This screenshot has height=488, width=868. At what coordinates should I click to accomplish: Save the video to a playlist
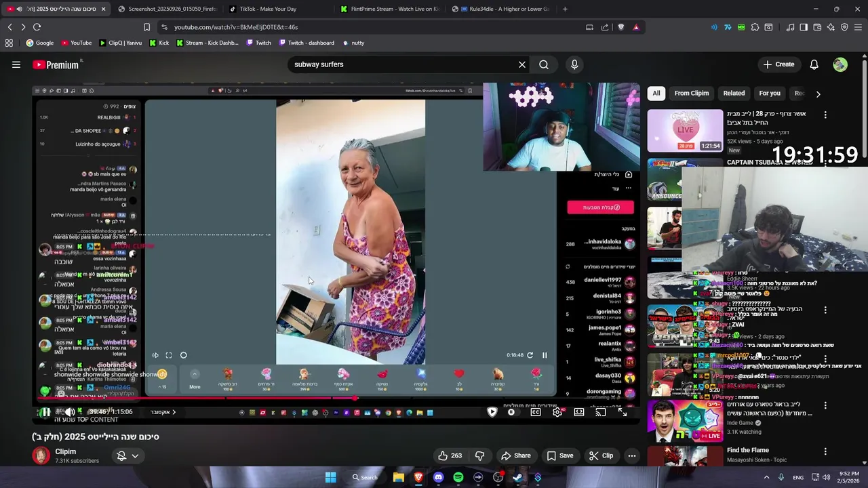(x=560, y=455)
